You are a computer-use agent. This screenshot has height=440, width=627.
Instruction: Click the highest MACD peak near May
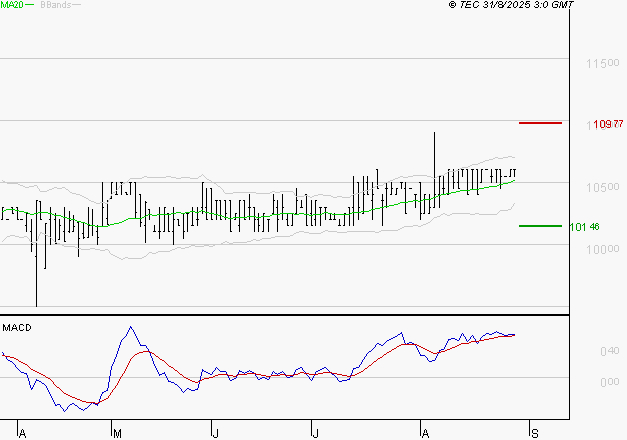pyautogui.click(x=129, y=328)
